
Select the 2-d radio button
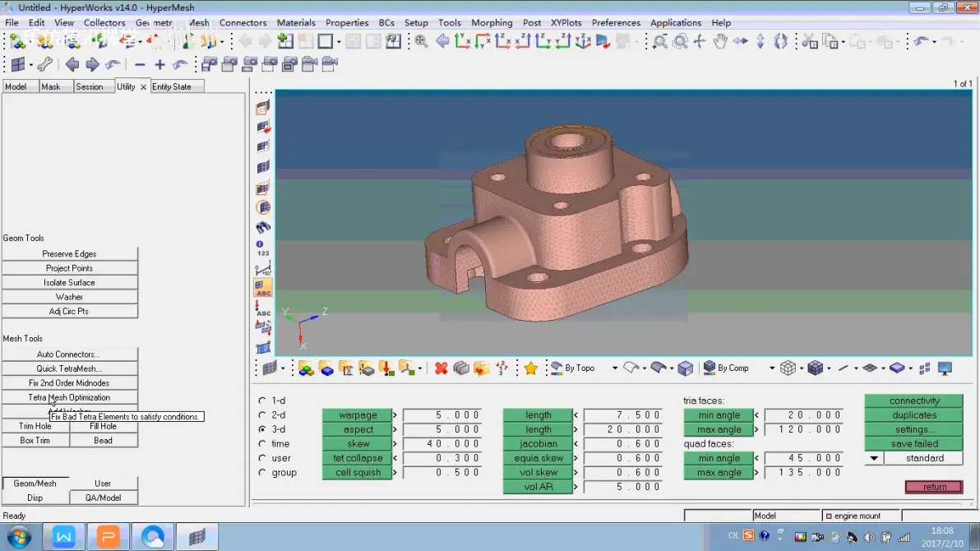pyautogui.click(x=262, y=414)
